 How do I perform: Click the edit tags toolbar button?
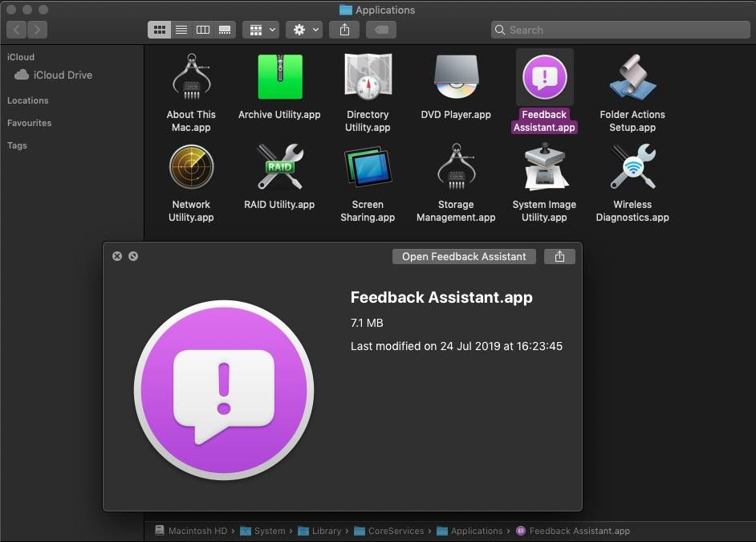(x=381, y=30)
